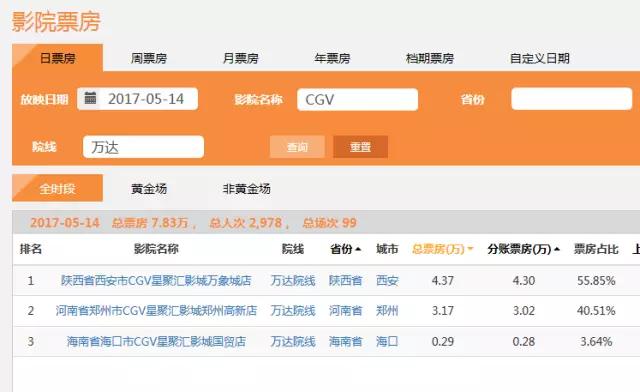The height and width of the screenshot is (392, 640).
Task: Click the summary text 总票房 7.83万
Action: tap(150, 223)
